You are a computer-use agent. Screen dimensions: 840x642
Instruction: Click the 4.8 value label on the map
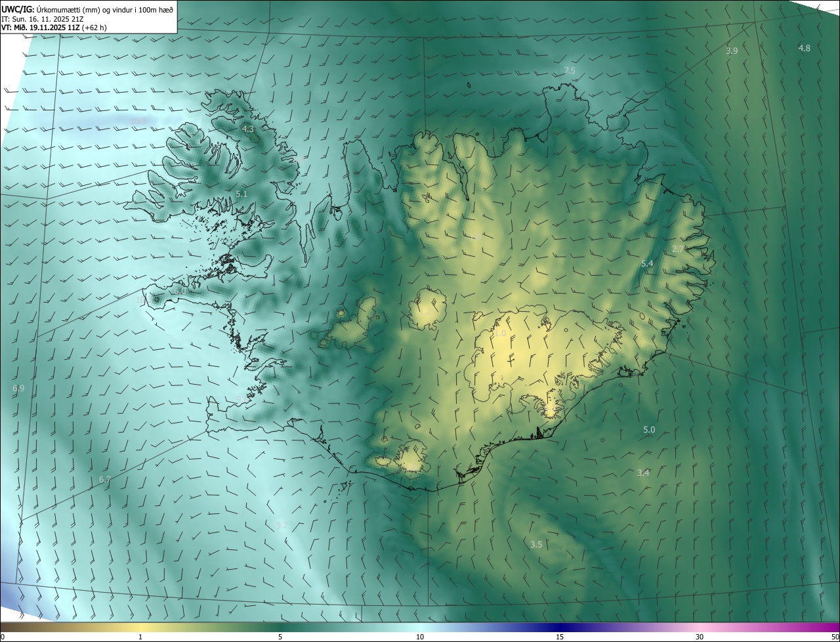click(x=804, y=48)
